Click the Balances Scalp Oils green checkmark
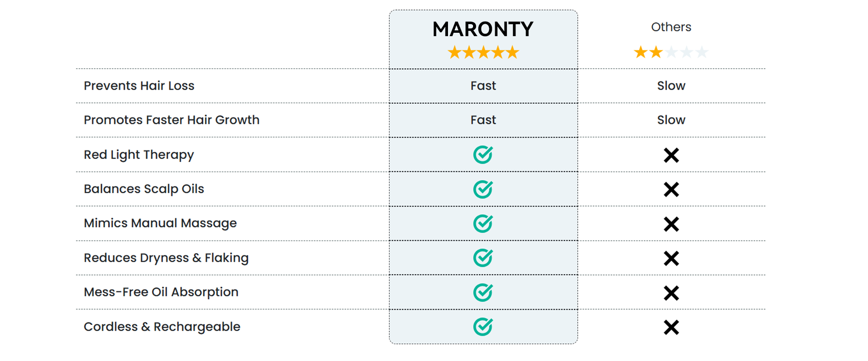The image size is (868, 361). [x=483, y=189]
